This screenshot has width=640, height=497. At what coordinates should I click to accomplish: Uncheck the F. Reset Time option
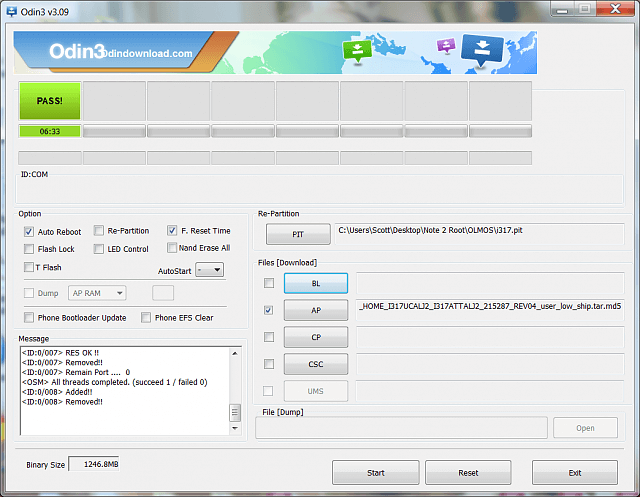(x=172, y=230)
